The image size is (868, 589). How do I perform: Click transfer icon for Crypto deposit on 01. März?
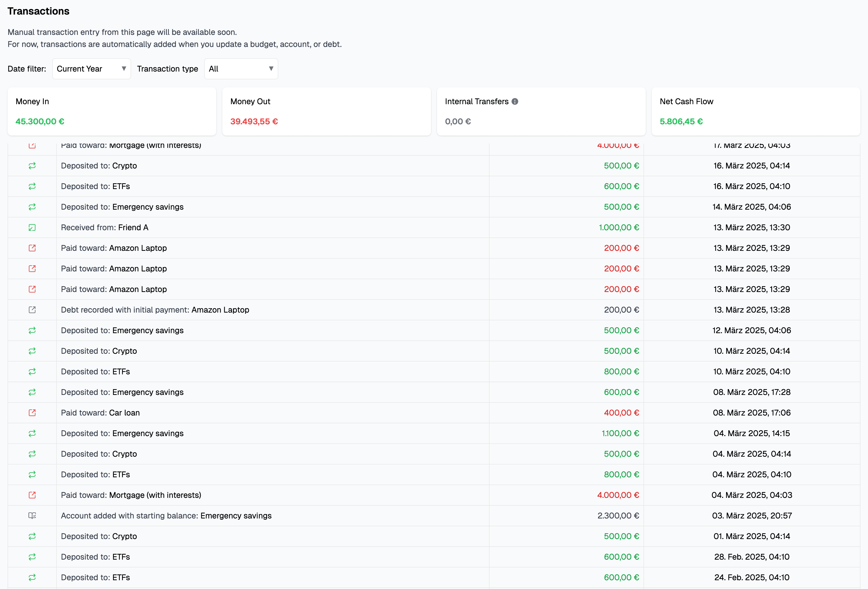tap(32, 536)
